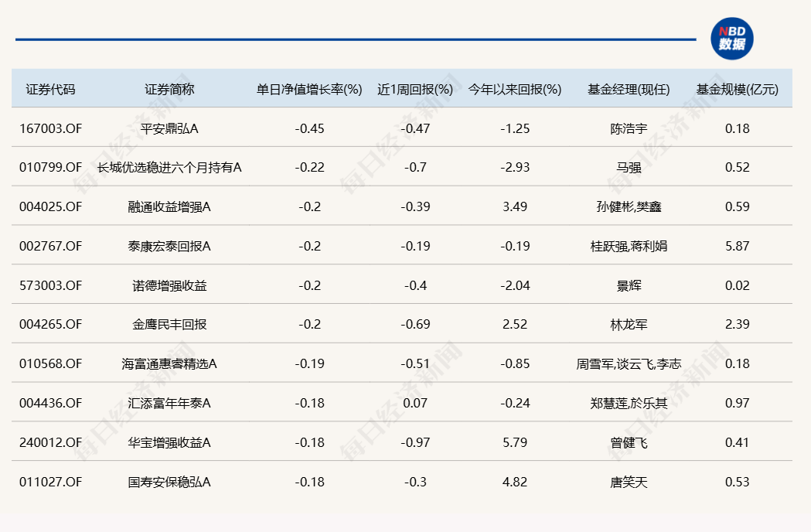Screen dimensions: 811x532
Task: Click managers 桂跃强,蒋利娟
Action: coord(629,246)
